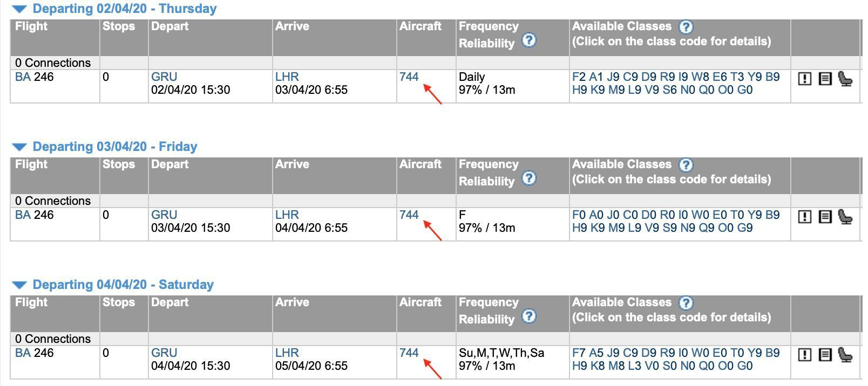Open seat map icon for Thursday flight
The width and height of the screenshot is (868, 386).
click(845, 79)
